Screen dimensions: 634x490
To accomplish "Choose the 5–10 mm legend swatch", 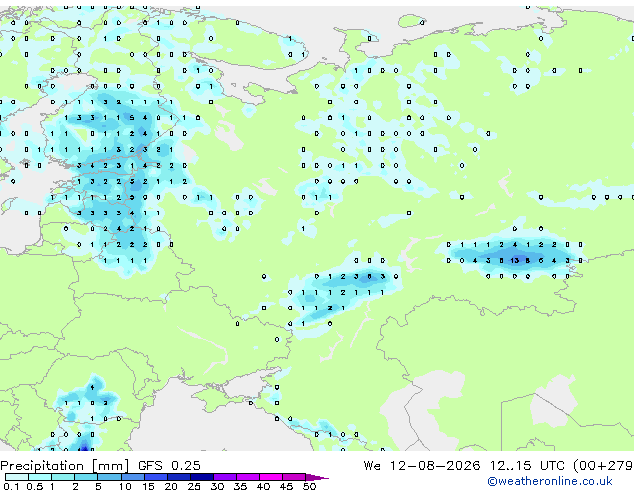I will click(x=109, y=477).
